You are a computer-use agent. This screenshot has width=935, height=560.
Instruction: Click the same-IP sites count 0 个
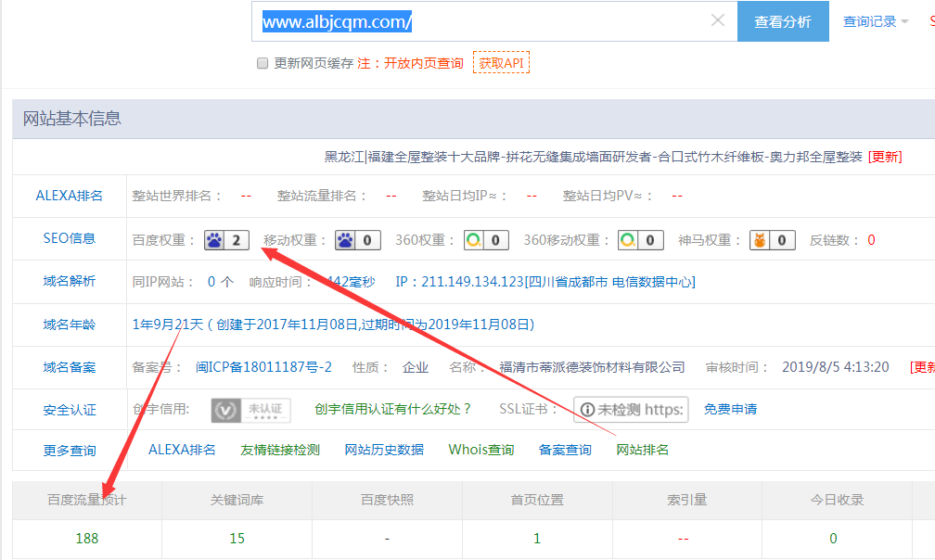pos(221,282)
